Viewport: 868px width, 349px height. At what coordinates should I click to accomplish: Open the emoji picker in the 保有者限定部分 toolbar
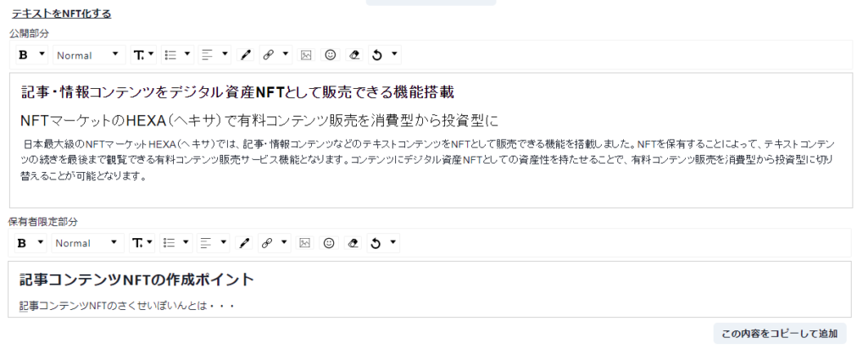pyautogui.click(x=329, y=243)
